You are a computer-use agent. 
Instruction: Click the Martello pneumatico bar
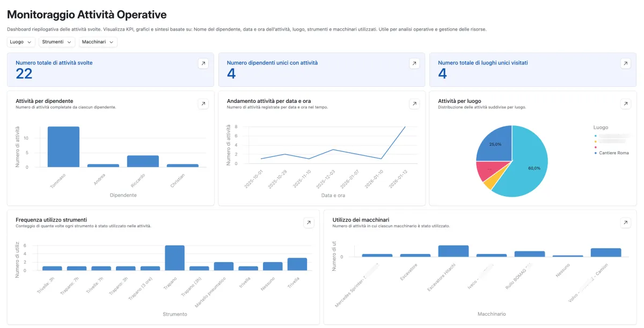click(x=224, y=266)
